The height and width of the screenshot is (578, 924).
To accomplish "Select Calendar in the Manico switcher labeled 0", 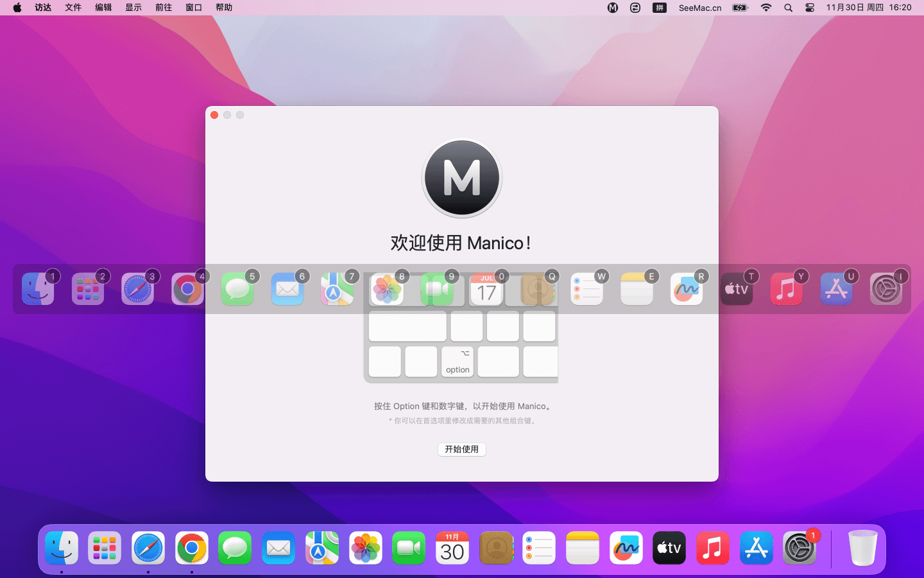I will 486,289.
